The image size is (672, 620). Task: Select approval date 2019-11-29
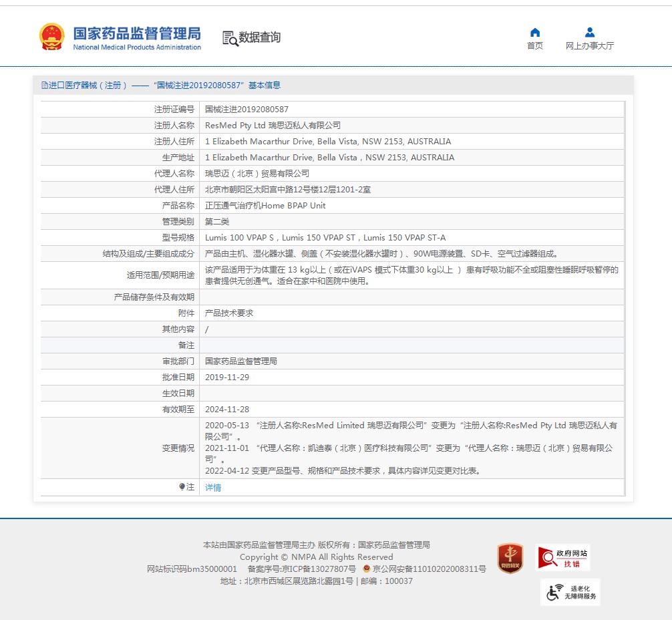[x=227, y=377]
